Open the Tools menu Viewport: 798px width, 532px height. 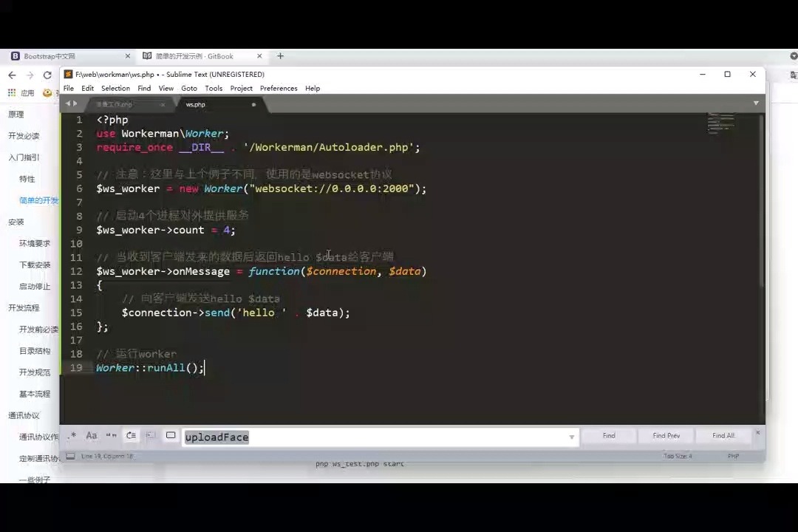(214, 88)
